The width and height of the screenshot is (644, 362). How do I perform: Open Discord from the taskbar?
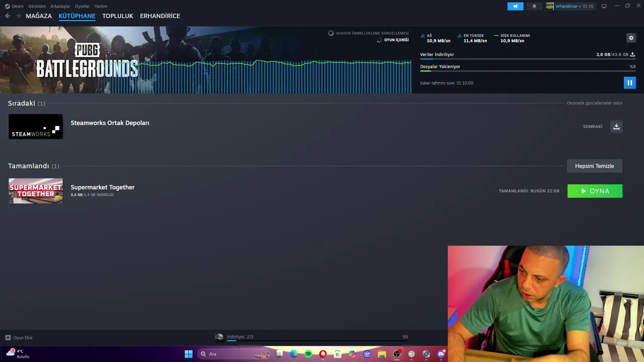pos(441,354)
